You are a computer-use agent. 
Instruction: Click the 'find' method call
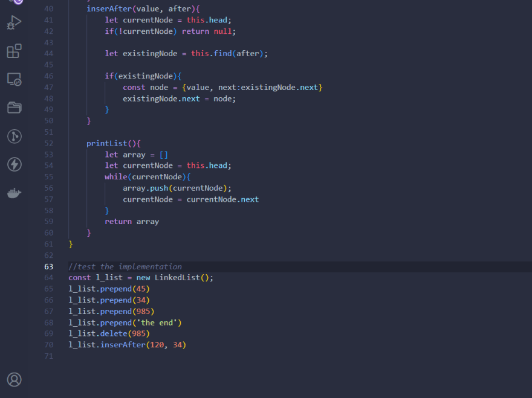[x=222, y=54]
